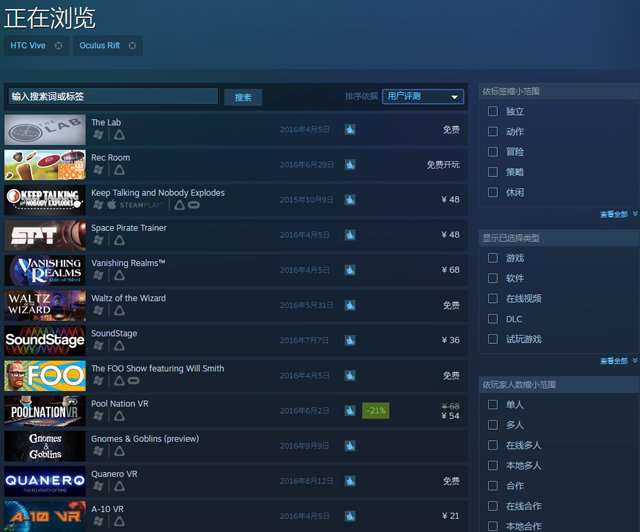
Task: Click the Windows icon under Vanishing Realms
Action: (x=98, y=275)
